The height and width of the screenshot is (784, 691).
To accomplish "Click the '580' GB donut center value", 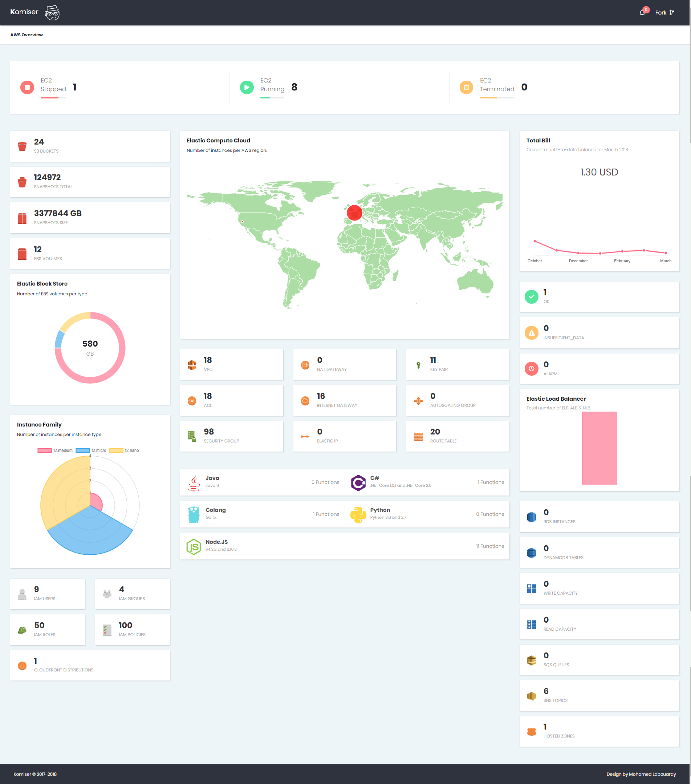I will (90, 344).
